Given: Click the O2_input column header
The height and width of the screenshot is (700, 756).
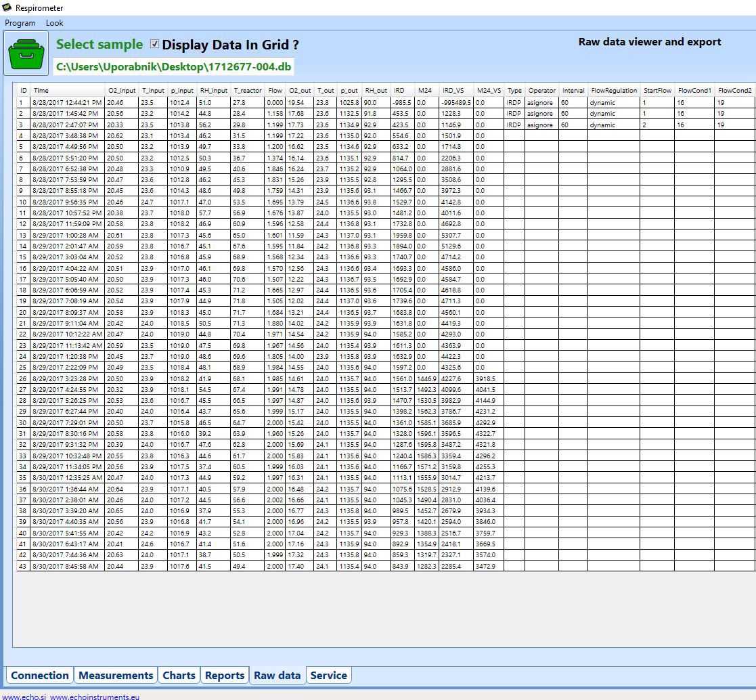Looking at the screenshot, I should (x=121, y=90).
